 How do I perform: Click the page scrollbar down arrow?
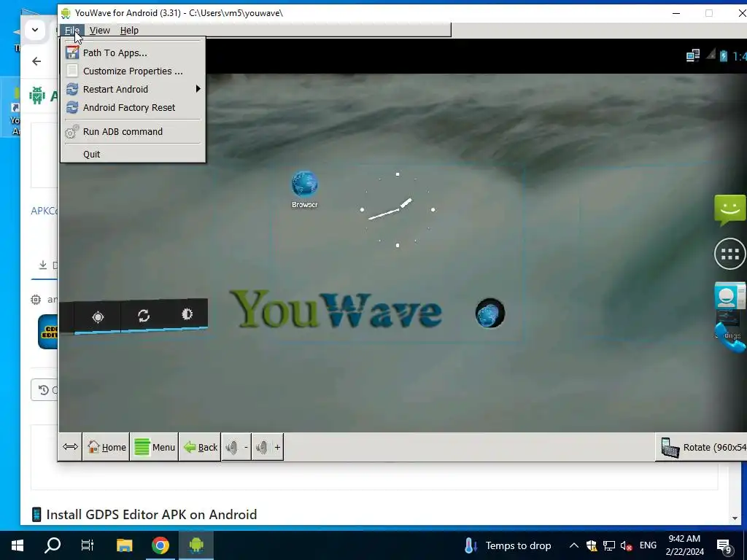[735, 518]
